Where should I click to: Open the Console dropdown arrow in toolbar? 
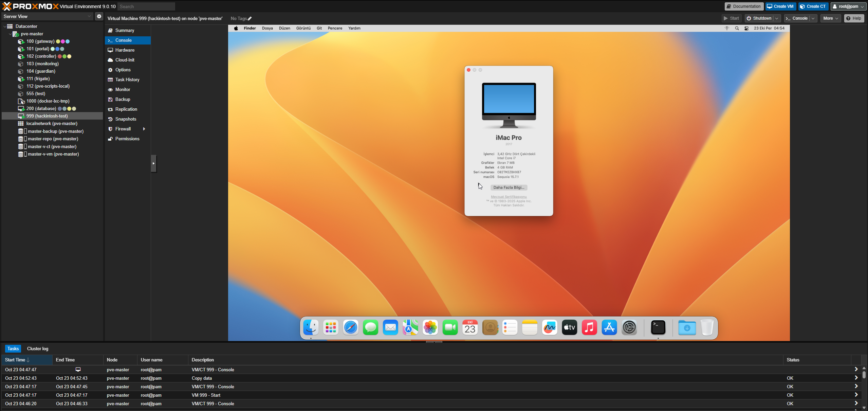(813, 18)
